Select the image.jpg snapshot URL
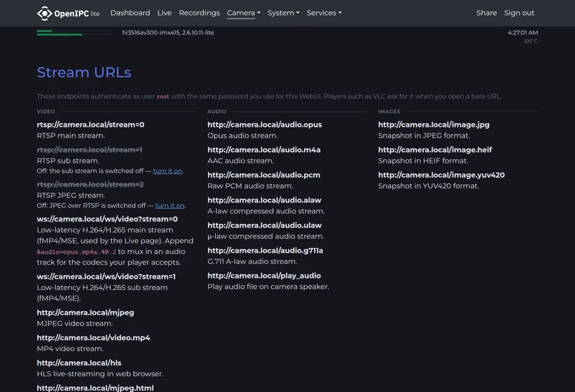 434,125
